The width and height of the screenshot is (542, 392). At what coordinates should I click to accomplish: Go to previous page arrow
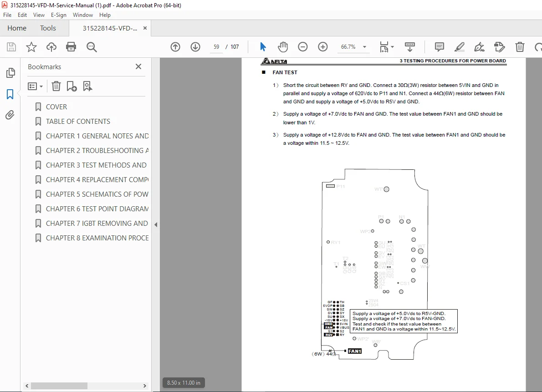[175, 46]
